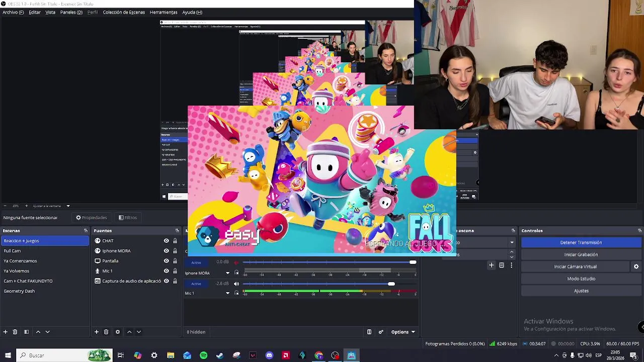
Task: Open the zoom scaling dropdown under preview
Action: pyautogui.click(x=68, y=206)
